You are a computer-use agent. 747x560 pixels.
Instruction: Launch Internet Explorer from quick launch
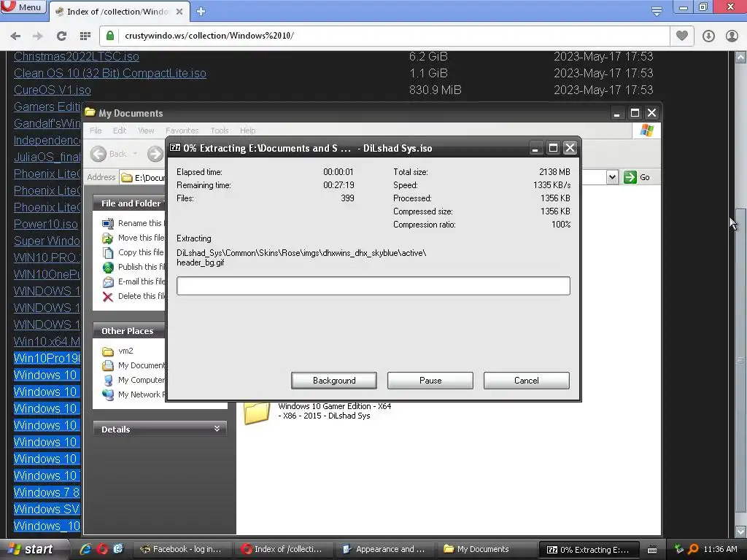(x=85, y=549)
